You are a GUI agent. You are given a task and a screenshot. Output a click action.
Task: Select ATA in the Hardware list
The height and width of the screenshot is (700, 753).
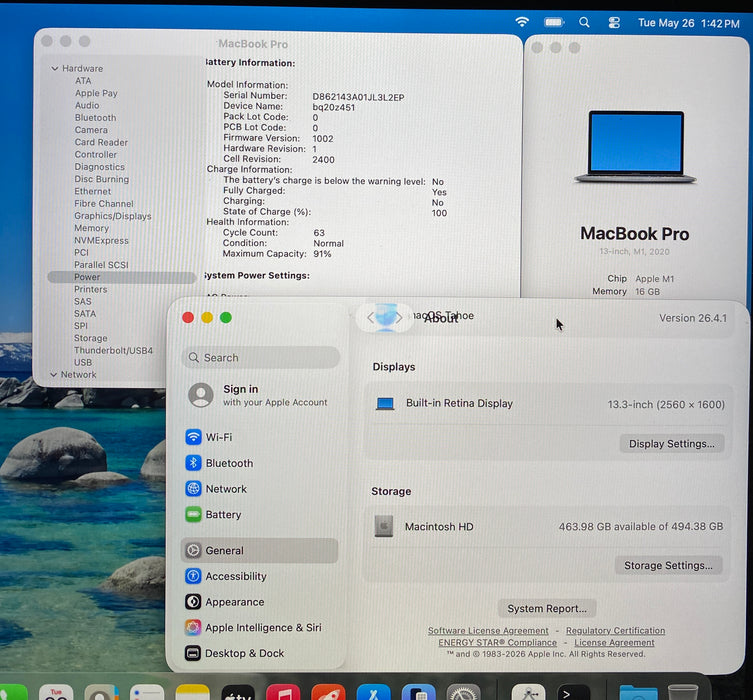coord(83,81)
